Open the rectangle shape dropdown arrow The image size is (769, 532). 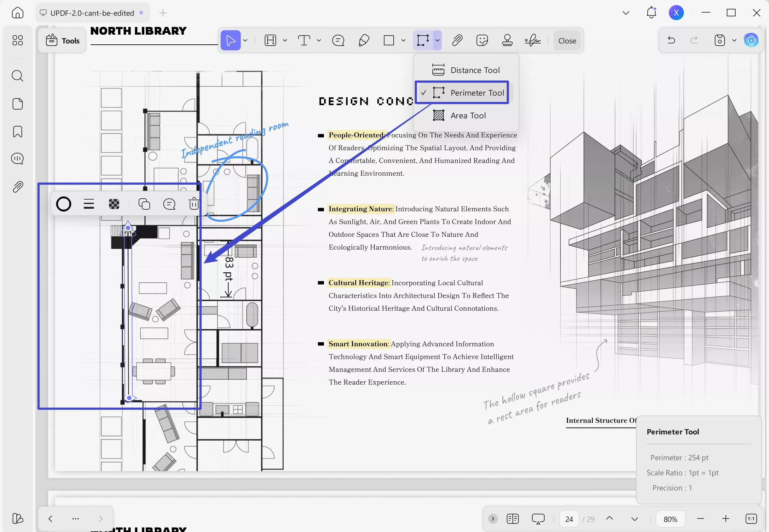tap(403, 41)
